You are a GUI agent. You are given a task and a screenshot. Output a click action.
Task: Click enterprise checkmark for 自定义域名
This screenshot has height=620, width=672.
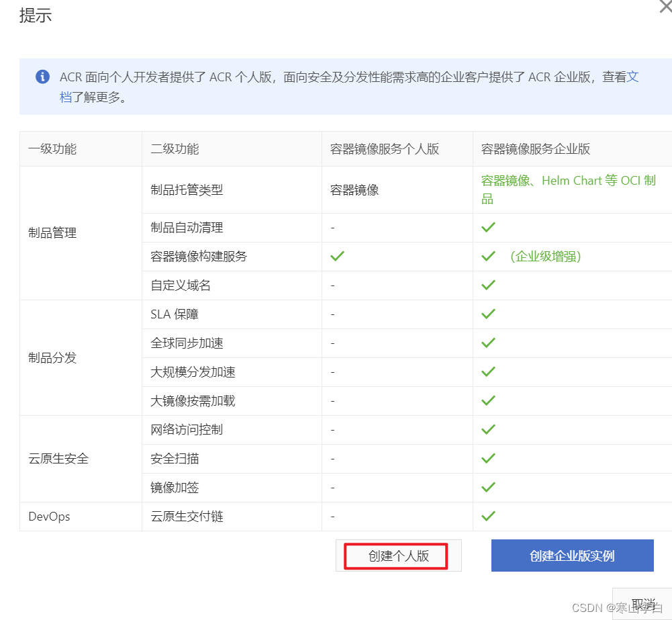point(488,285)
